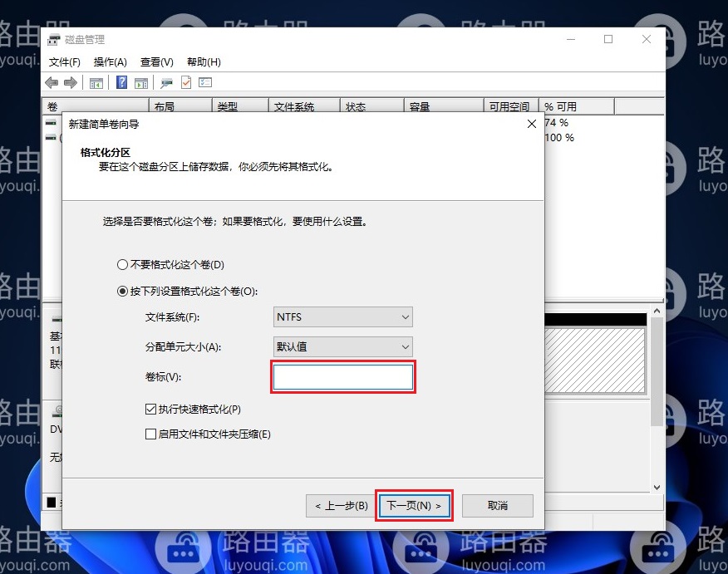This screenshot has width=728, height=574.
Task: Enable 启用文件和文件夹压缩(E) checkbox
Action: click(150, 434)
